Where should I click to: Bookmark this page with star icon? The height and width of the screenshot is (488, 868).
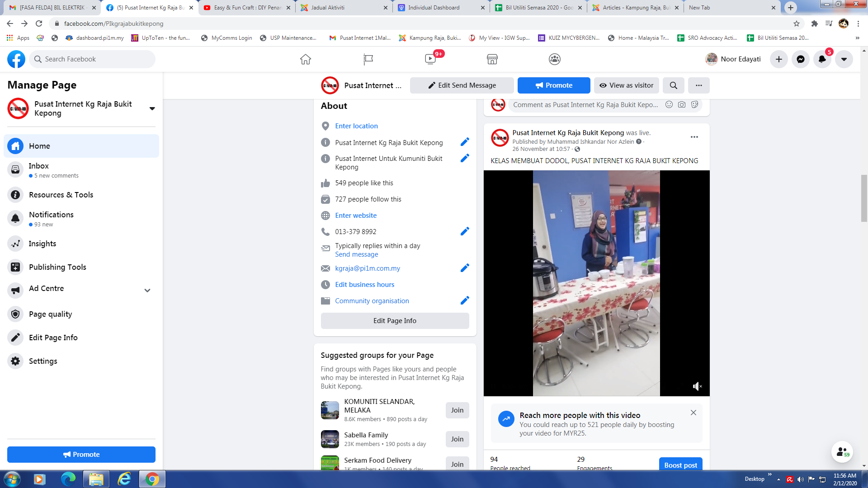point(797,23)
